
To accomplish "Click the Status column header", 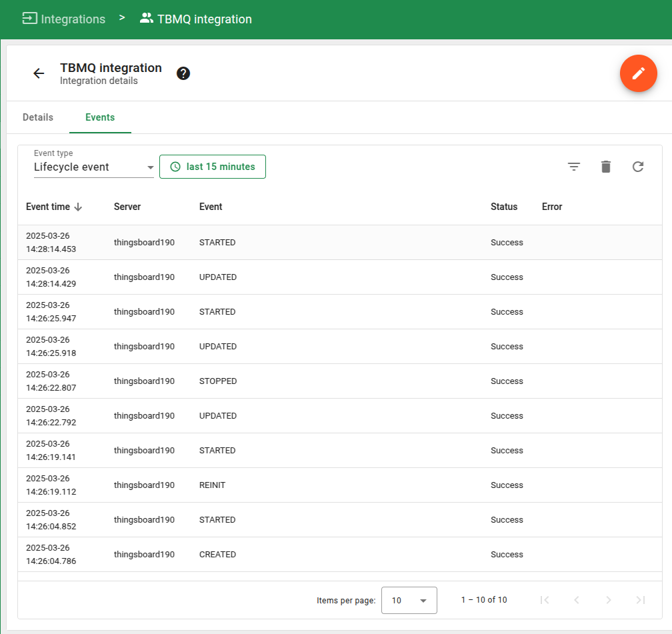I will tap(504, 207).
